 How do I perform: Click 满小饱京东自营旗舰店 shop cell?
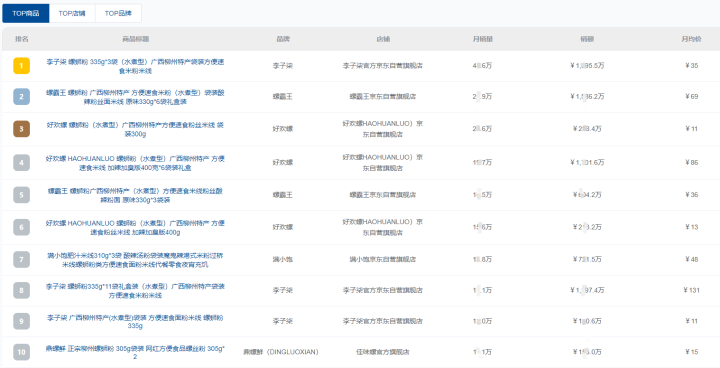pyautogui.click(x=383, y=259)
